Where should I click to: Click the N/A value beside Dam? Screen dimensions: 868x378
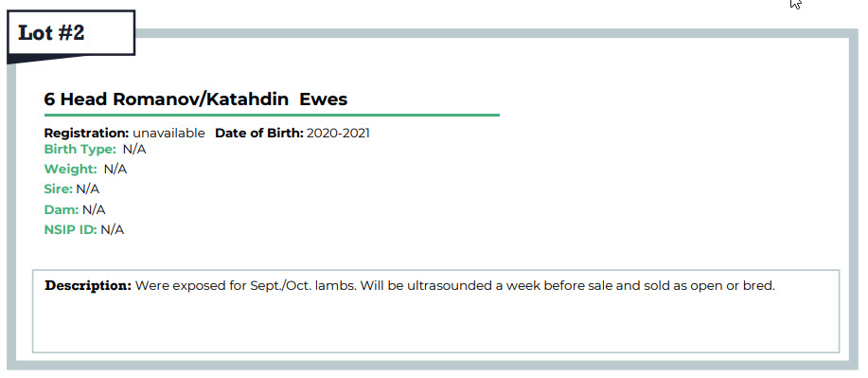(94, 209)
